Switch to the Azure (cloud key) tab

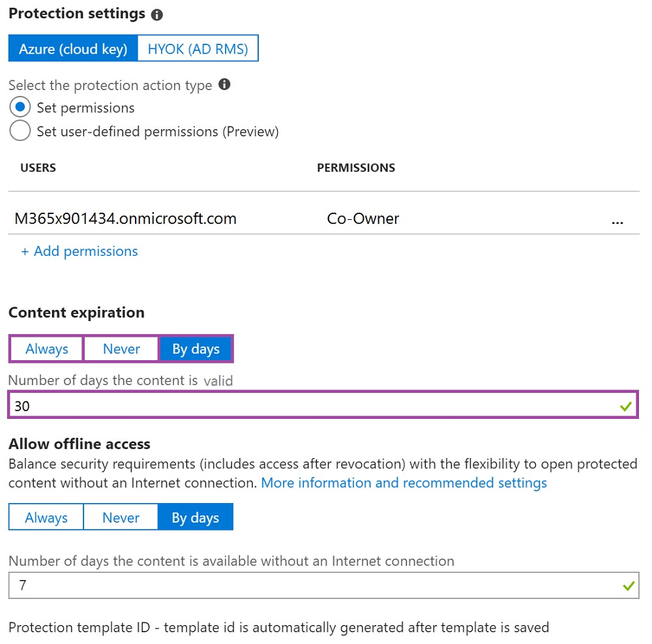click(x=73, y=48)
